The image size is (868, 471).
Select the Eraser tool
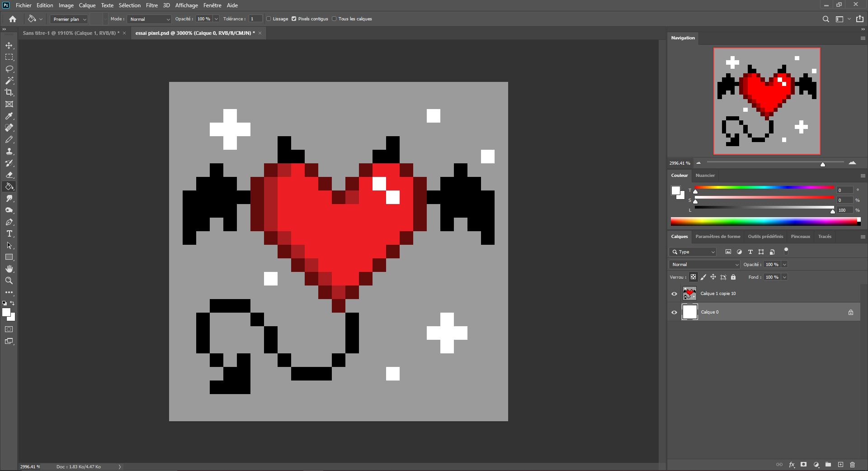pyautogui.click(x=9, y=175)
